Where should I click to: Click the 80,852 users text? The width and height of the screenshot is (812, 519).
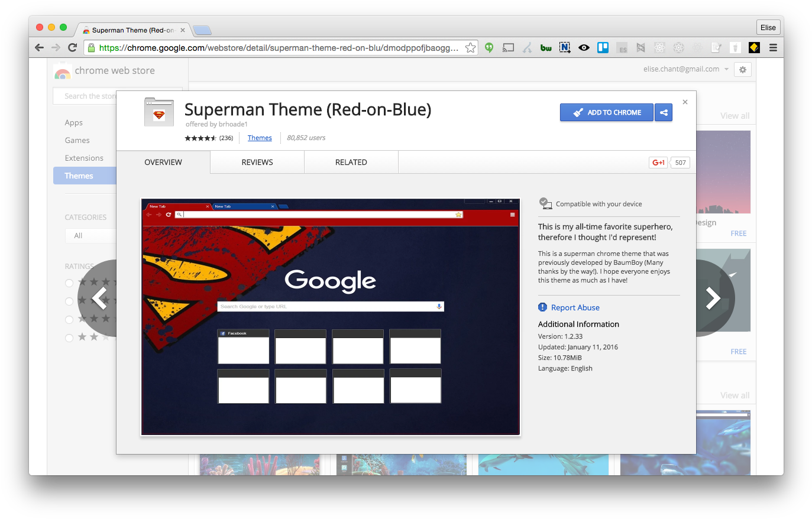(306, 138)
